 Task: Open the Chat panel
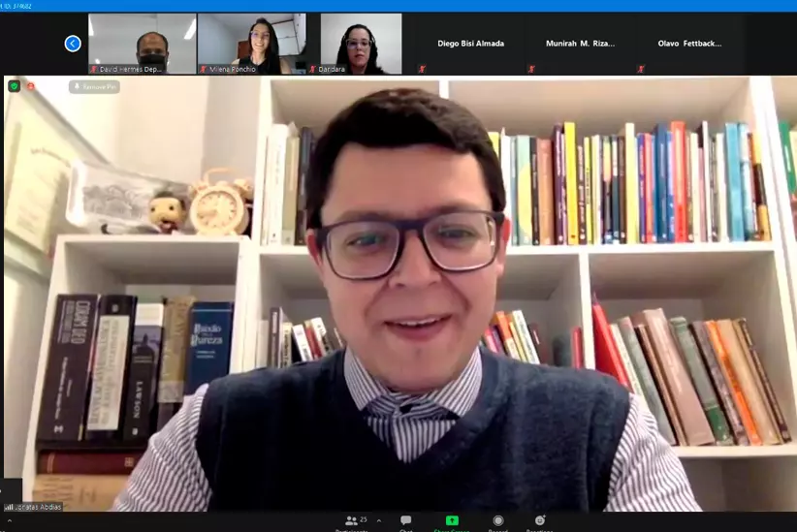coord(405,521)
